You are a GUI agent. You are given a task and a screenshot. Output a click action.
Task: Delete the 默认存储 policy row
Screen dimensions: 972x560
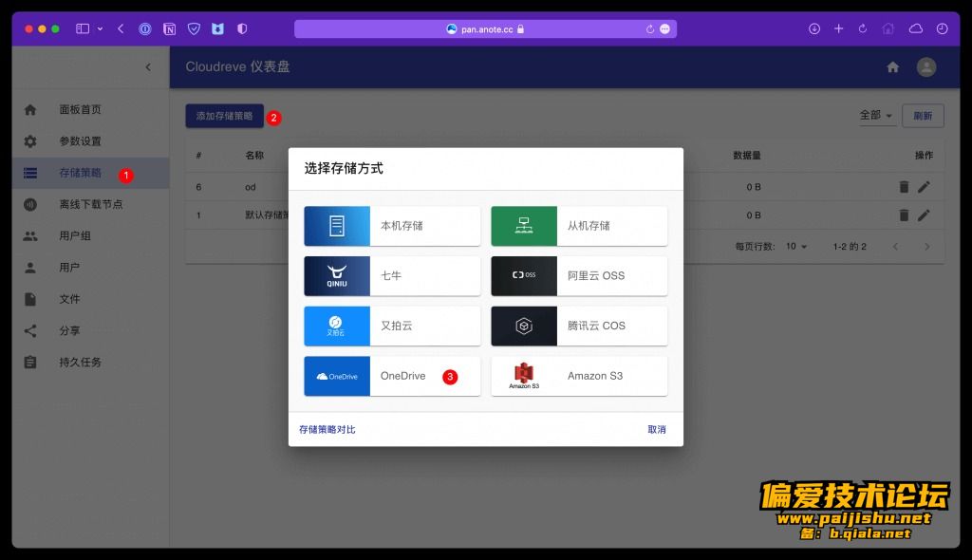pos(904,215)
